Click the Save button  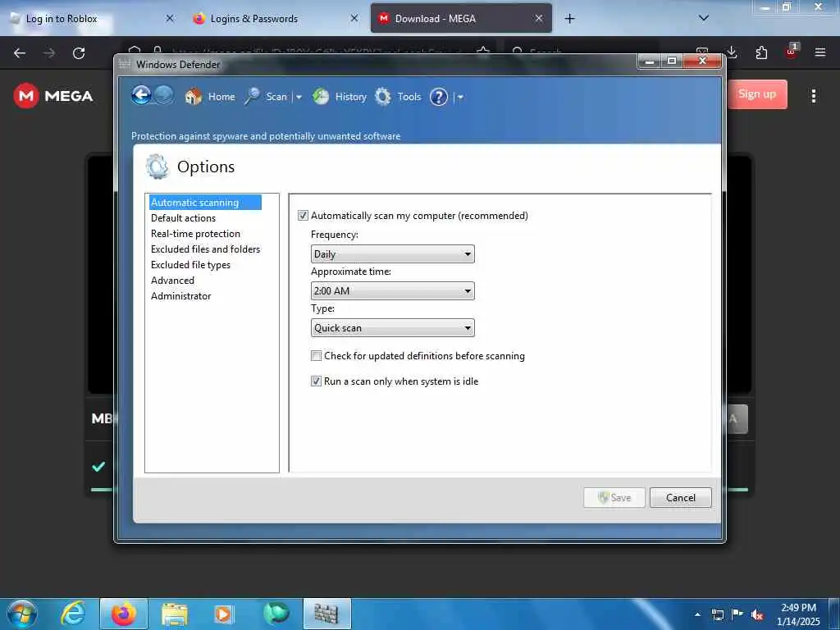coord(614,498)
